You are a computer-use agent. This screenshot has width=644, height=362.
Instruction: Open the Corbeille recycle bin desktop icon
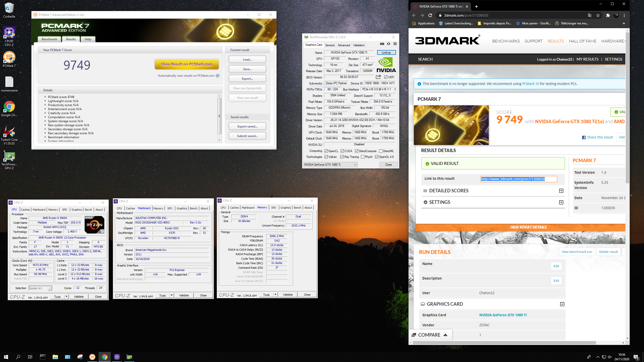tap(9, 10)
